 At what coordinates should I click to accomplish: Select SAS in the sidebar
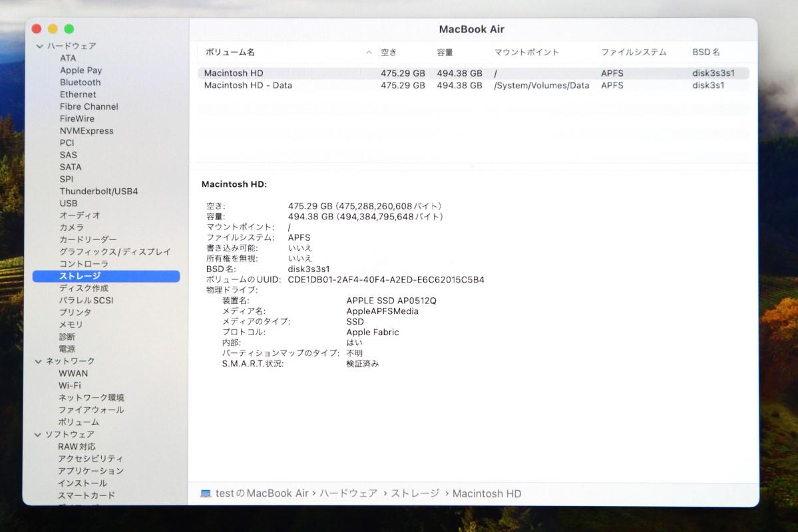(68, 155)
